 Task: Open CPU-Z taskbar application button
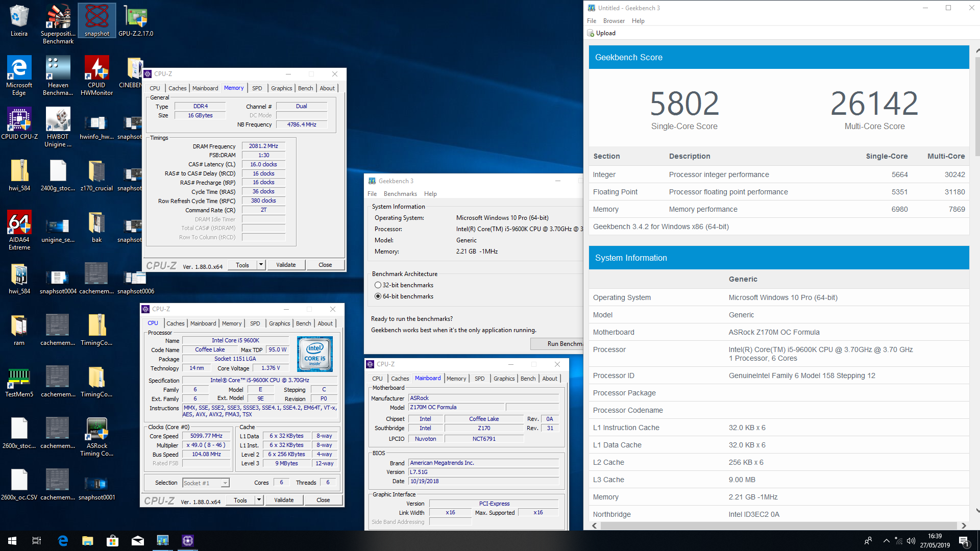pos(187,541)
